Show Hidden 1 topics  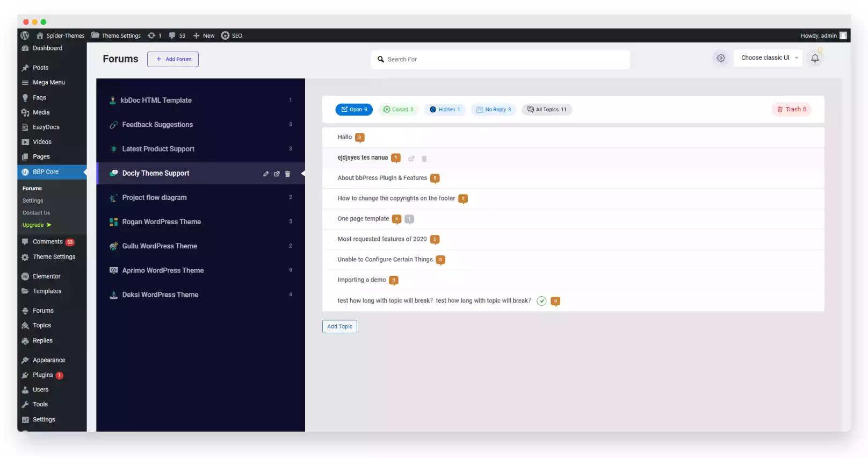click(x=445, y=110)
